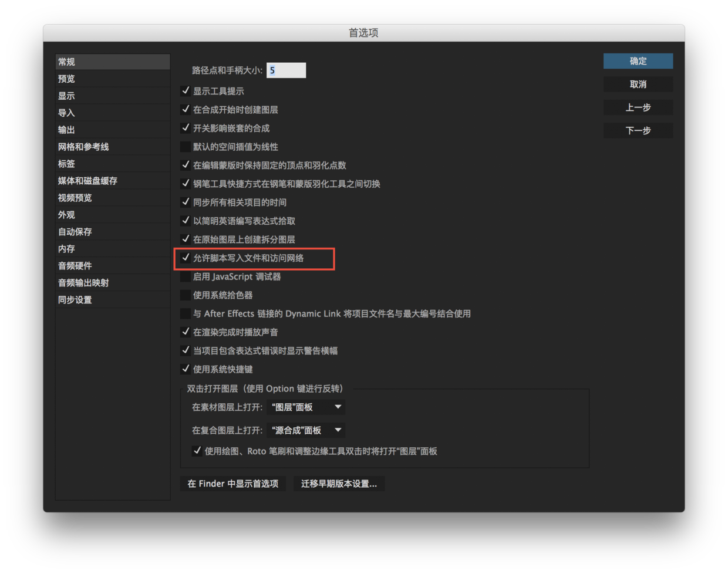Select 自动保存 preferences category
The height and width of the screenshot is (574, 728).
(x=113, y=232)
